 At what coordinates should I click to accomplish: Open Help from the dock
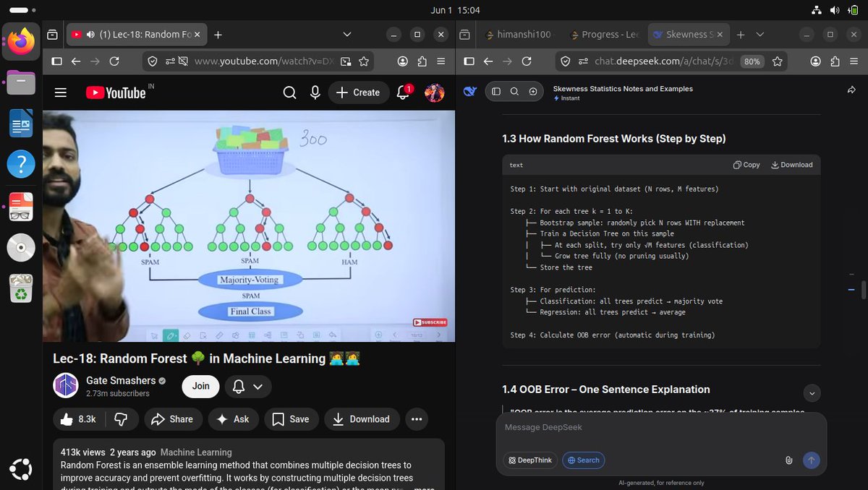click(x=21, y=165)
